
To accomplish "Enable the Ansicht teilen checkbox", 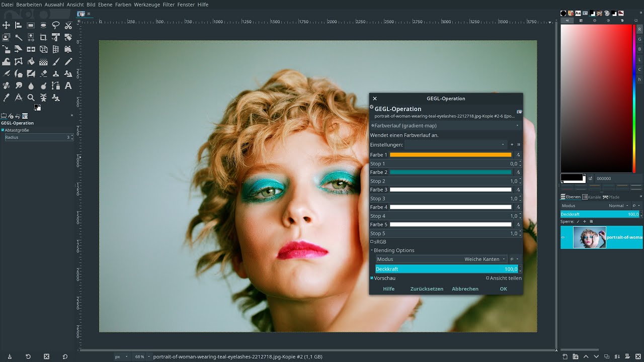I will click(488, 278).
